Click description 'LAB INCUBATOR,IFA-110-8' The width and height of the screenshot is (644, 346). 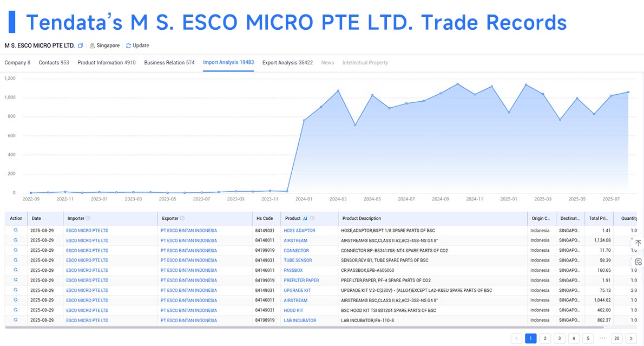pyautogui.click(x=367, y=321)
